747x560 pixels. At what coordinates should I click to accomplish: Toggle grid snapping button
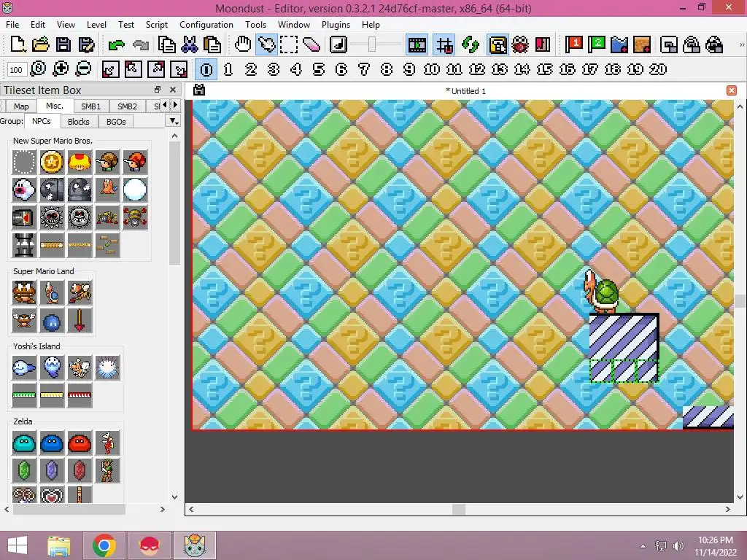coord(444,44)
